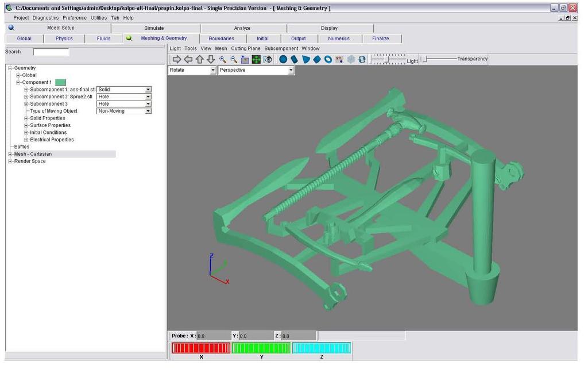This screenshot has height=369, width=588.
Task: Add a box primitive from toolbar
Action: click(x=317, y=59)
